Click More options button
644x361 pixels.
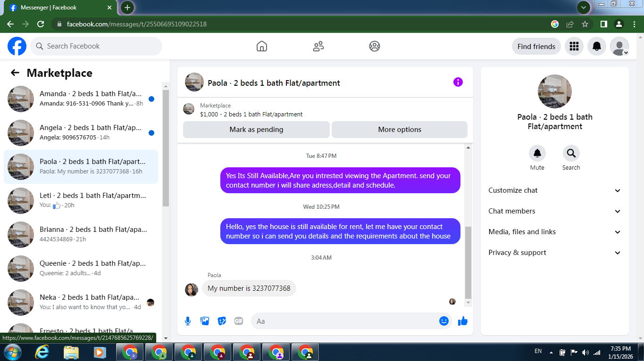coord(400,130)
